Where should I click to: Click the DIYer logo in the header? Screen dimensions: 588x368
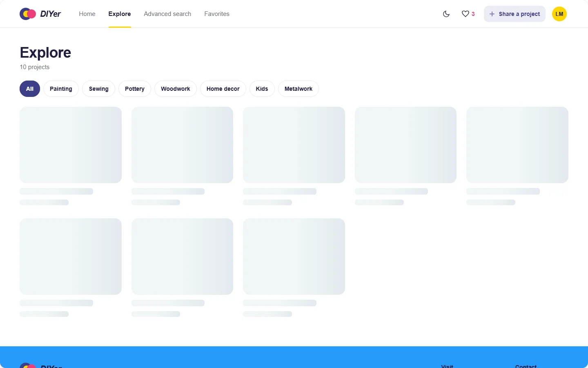click(x=40, y=14)
